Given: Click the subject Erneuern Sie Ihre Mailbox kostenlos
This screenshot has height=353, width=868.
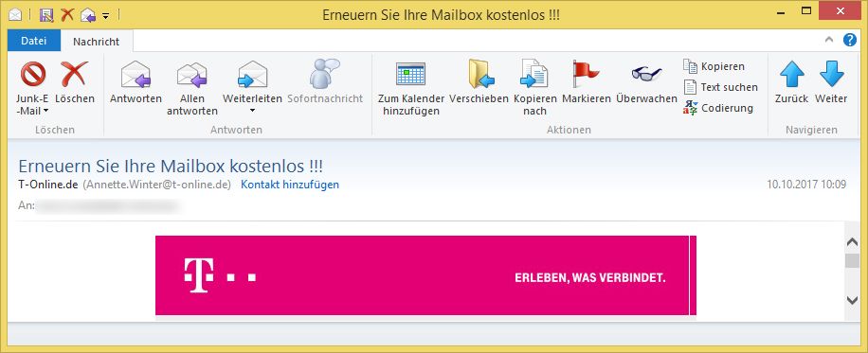Looking at the screenshot, I should (x=171, y=166).
